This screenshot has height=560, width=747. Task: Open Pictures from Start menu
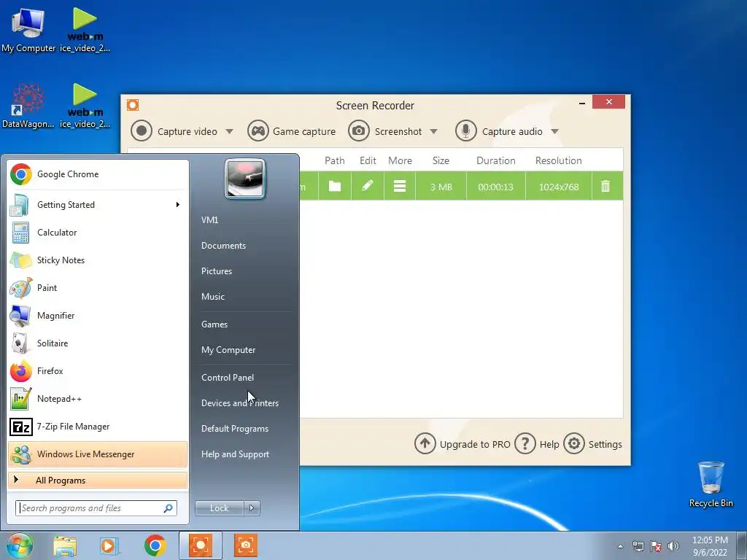point(216,271)
